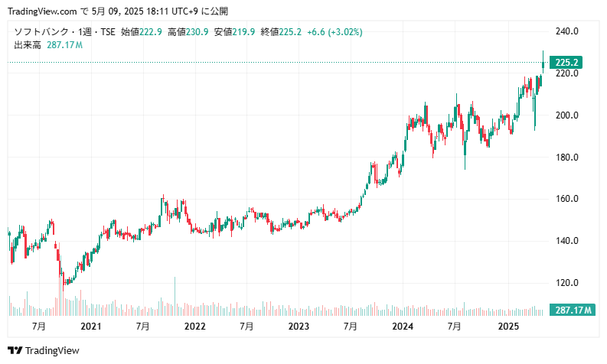This screenshot has height=364, width=607.
Task: Open the TradingView.com link in the header
Action: [42, 11]
